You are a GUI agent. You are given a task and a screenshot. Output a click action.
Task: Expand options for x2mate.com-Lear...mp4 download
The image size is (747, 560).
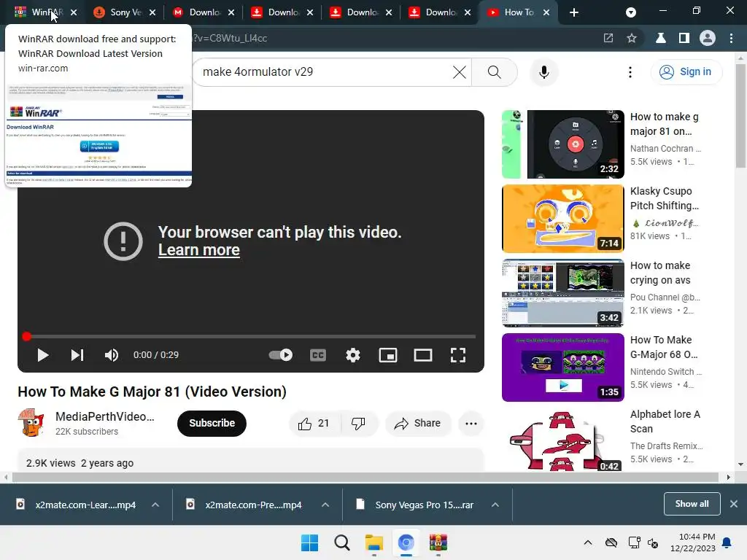(x=155, y=505)
